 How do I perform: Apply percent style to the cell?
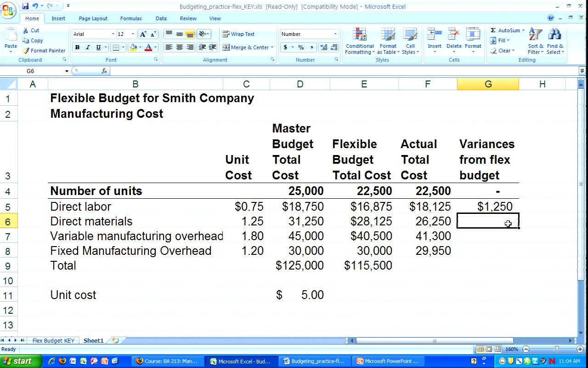coord(301,47)
